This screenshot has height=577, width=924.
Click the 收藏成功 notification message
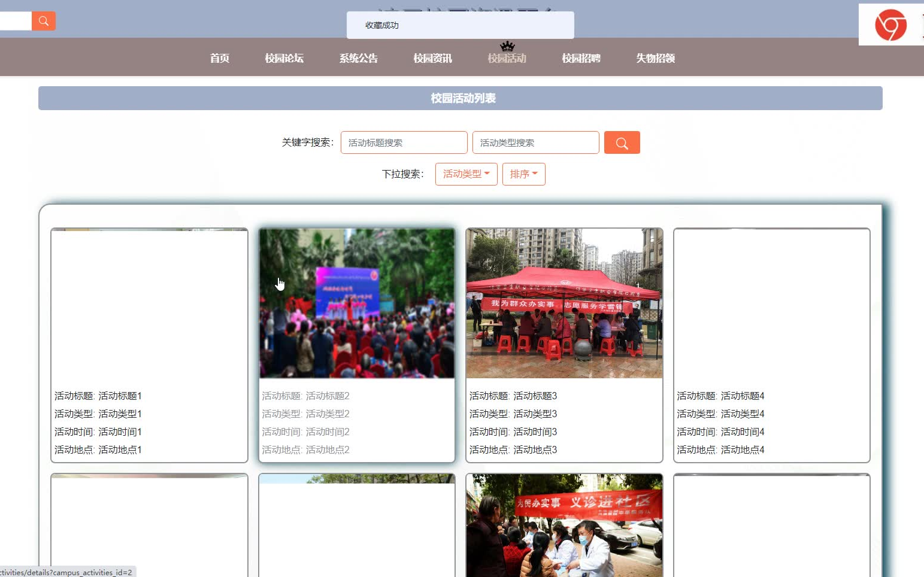[x=461, y=25]
